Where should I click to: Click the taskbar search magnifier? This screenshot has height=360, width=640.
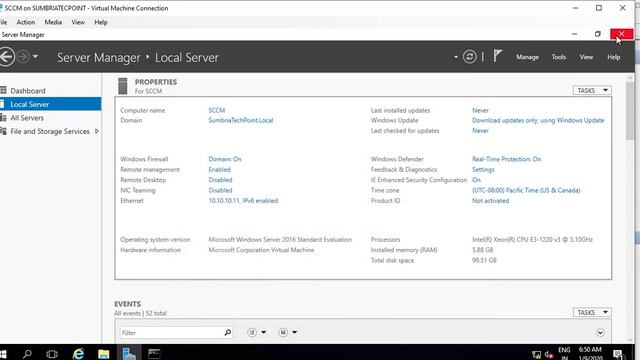pos(27,354)
